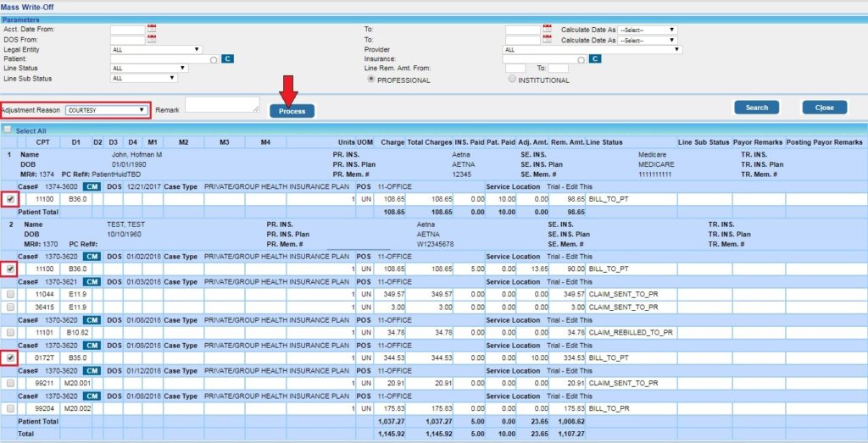Open the Provider dropdown
Viewport: 868px width, 443px height.
tap(592, 49)
